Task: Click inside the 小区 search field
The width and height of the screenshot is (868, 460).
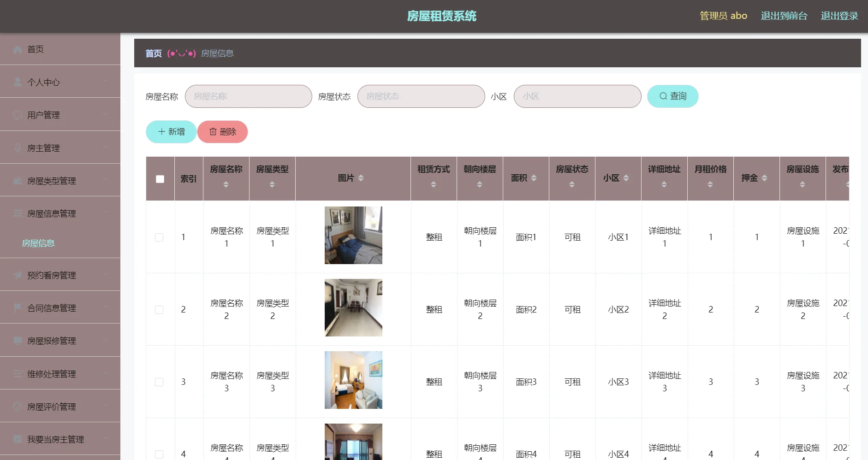Action: 577,96
